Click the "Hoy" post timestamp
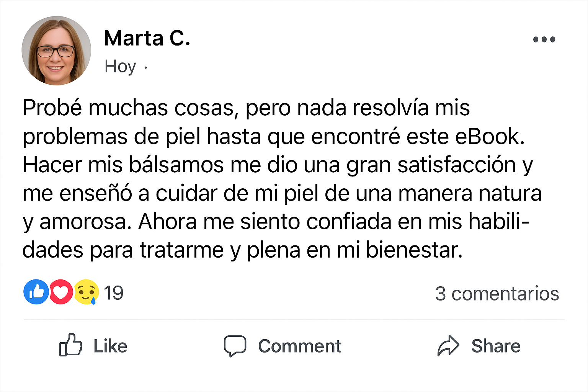This screenshot has width=588, height=392. (x=120, y=67)
